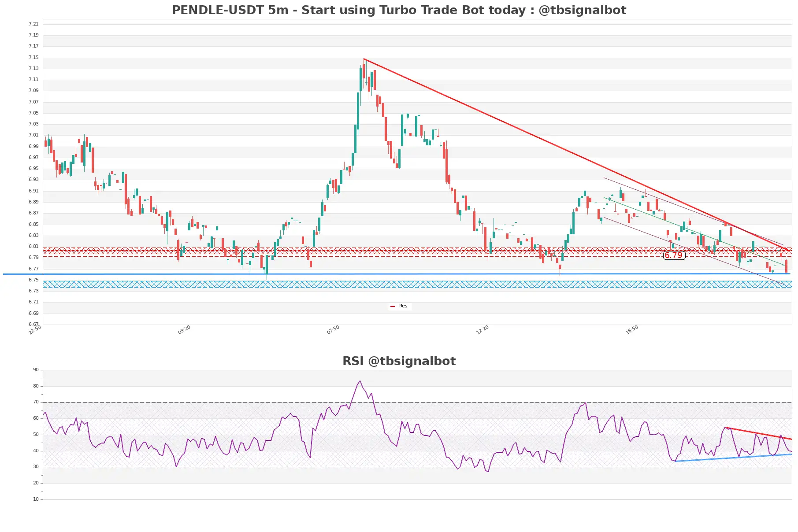
Task: Click the 7.21 price axis label
Action: (33, 24)
